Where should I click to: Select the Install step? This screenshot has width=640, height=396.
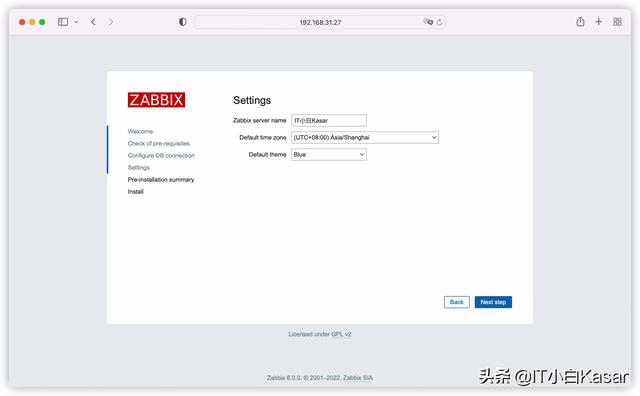click(136, 191)
